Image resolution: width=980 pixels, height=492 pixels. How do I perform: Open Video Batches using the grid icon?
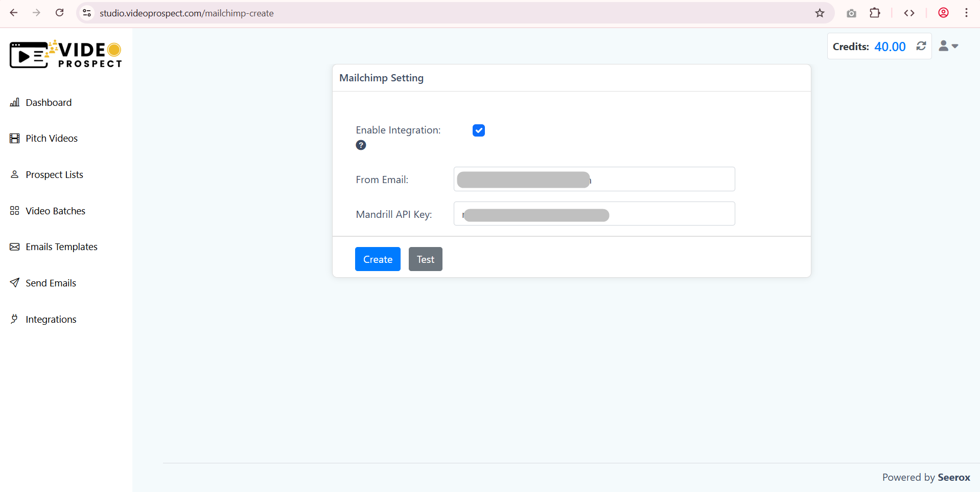[x=15, y=210]
